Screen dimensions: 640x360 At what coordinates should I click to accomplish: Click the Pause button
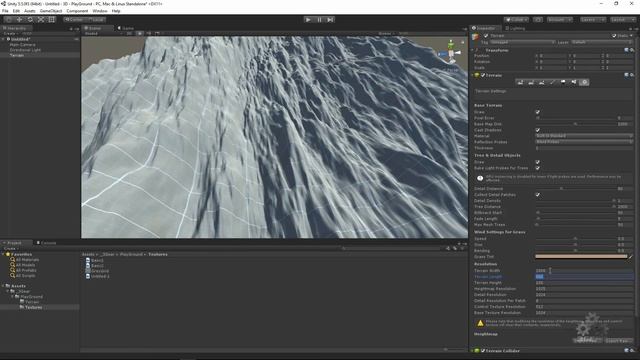pos(319,20)
